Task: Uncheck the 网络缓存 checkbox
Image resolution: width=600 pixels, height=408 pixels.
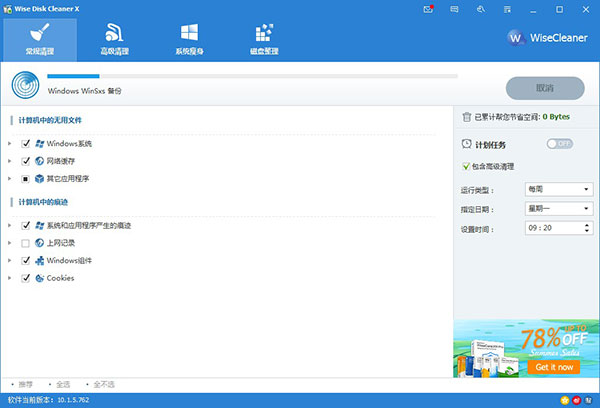Action: pos(25,160)
